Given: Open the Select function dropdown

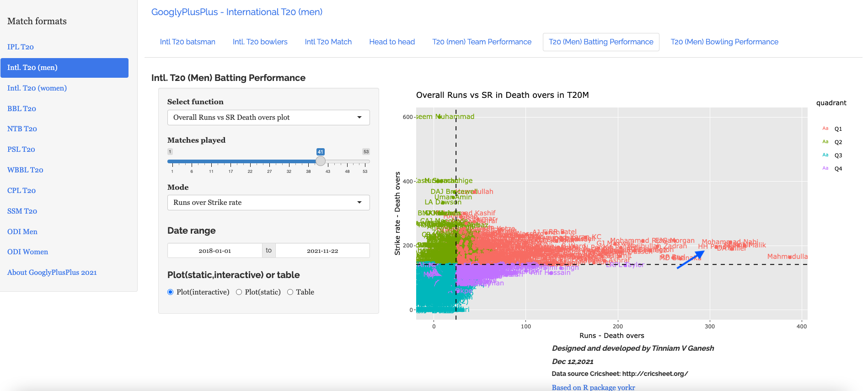Looking at the screenshot, I should click(268, 118).
